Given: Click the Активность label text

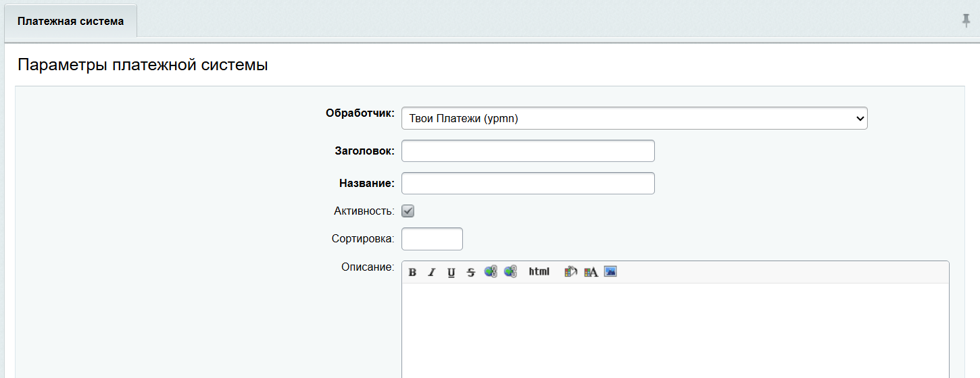Looking at the screenshot, I should [364, 211].
